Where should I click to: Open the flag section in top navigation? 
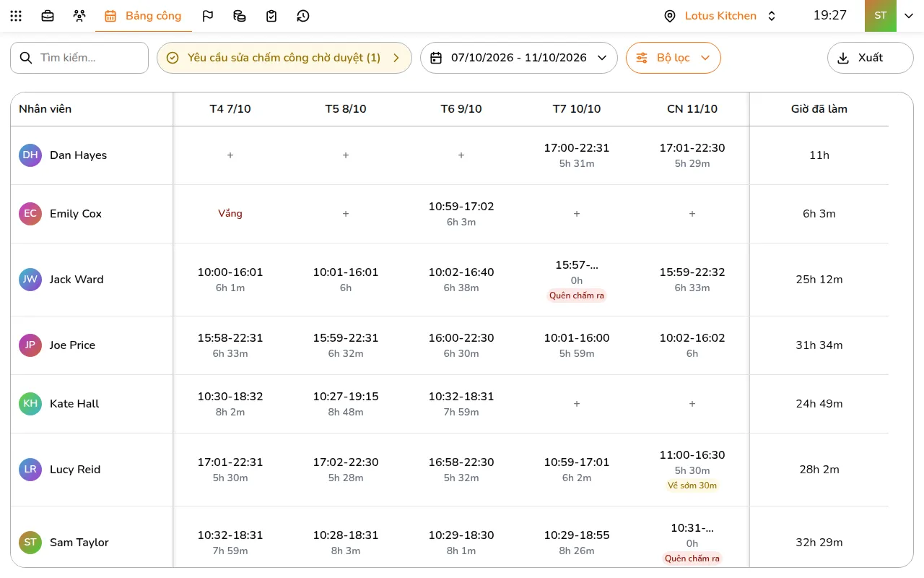pos(208,16)
